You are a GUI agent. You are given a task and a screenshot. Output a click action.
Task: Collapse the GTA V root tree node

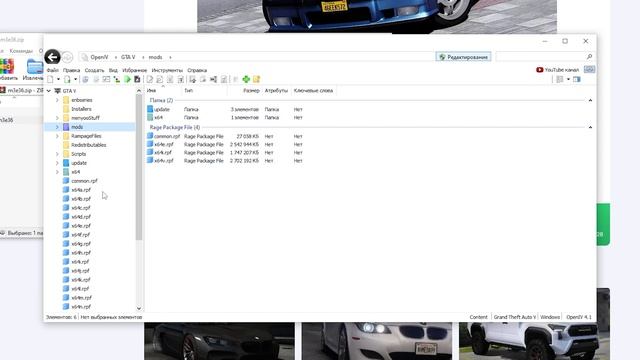49,91
